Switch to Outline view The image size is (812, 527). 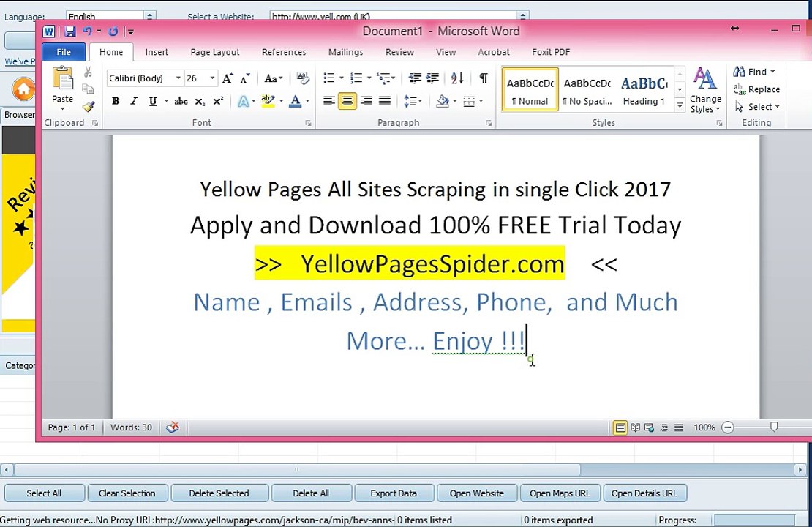[x=663, y=427]
